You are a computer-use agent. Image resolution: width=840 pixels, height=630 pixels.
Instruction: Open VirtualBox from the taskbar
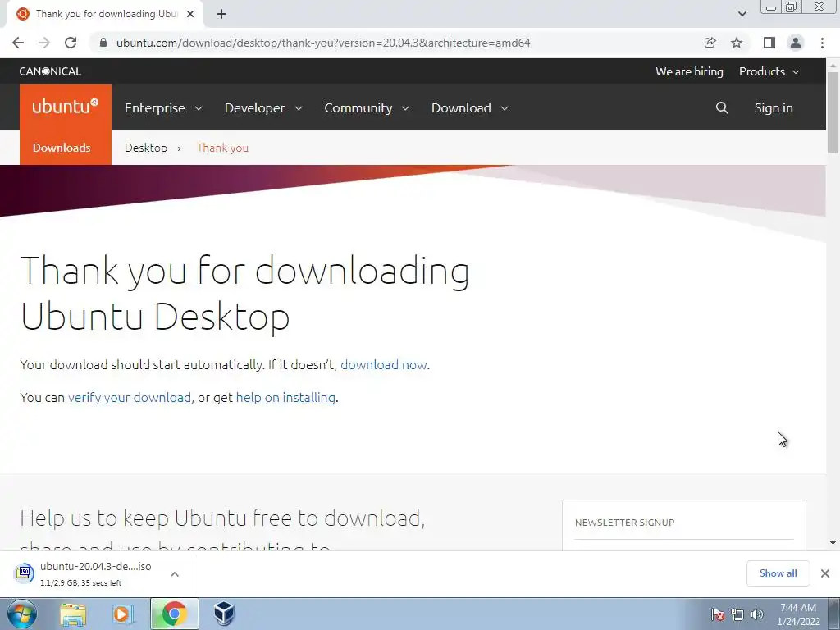coord(224,614)
